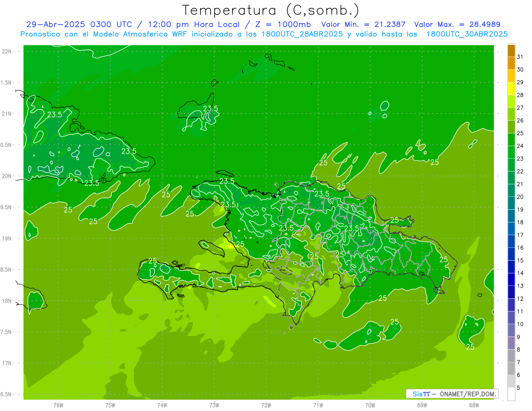Click the "1800UTC_30ABR2025" valid-until time text

click(x=467, y=34)
